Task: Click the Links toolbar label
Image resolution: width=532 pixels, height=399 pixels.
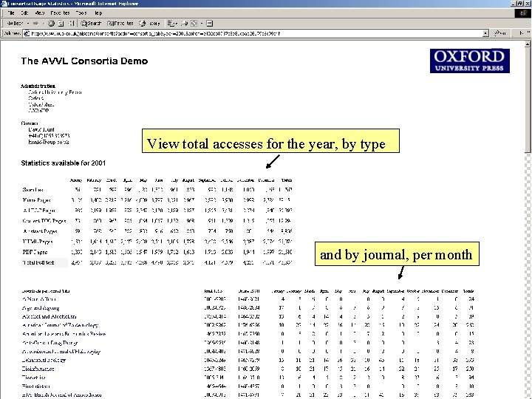Action: pyautogui.click(x=522, y=33)
